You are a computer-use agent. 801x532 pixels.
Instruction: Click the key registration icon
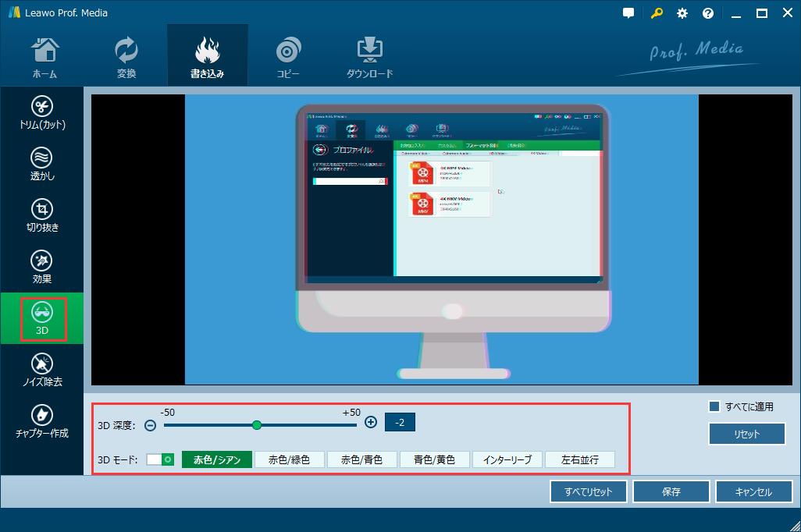[657, 13]
